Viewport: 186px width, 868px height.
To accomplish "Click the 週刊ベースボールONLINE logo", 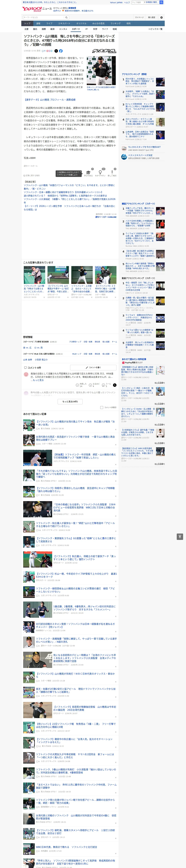I will point(104,51).
